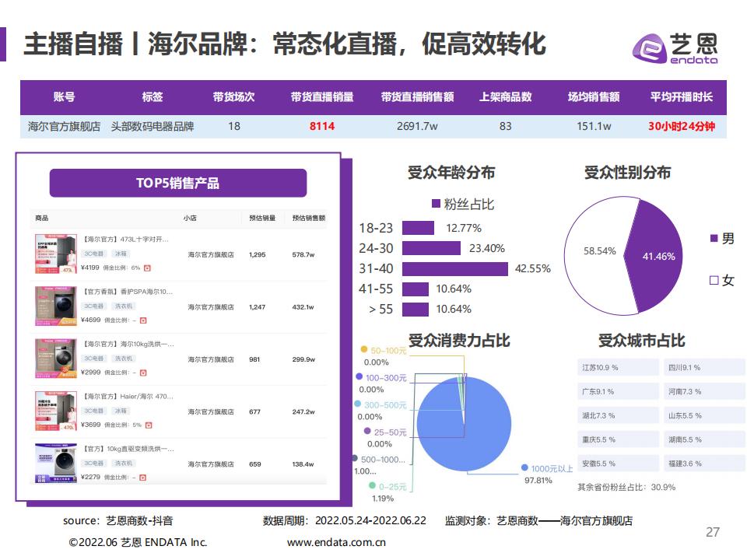The width and height of the screenshot is (747, 560).
Task: Click the dark dot beside 500-1000 legend
Action: [355, 458]
